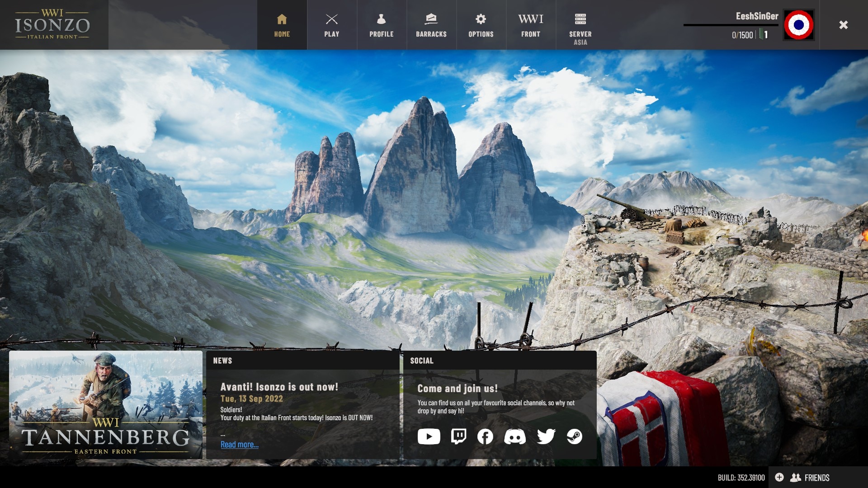Click the add friend plus icon
868x488 pixels.
click(x=779, y=477)
